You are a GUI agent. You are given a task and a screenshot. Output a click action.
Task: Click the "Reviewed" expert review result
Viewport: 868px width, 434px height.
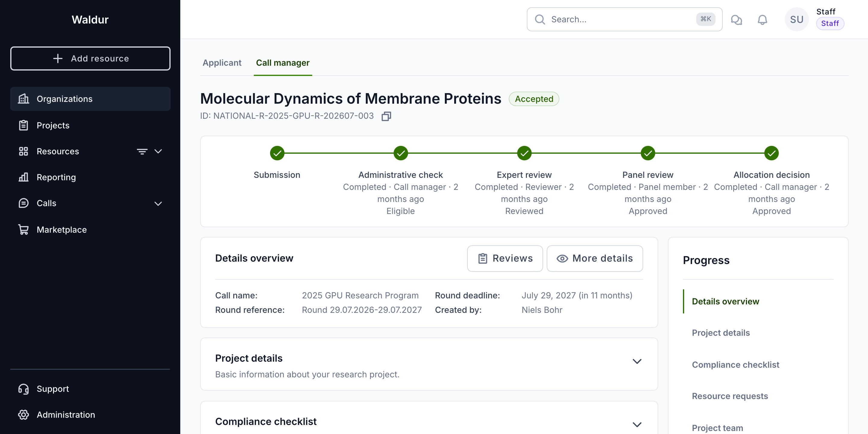pos(524,211)
